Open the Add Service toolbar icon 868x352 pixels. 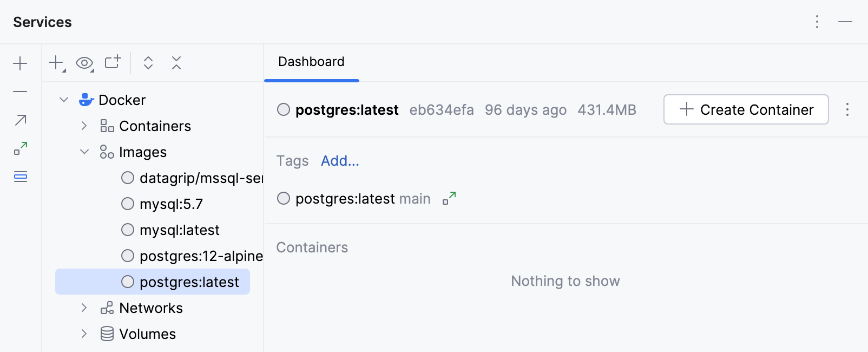pos(56,63)
